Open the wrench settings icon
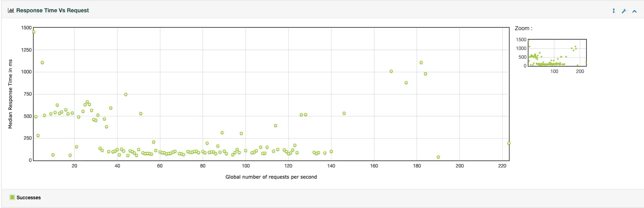644x208 pixels. pyautogui.click(x=624, y=11)
